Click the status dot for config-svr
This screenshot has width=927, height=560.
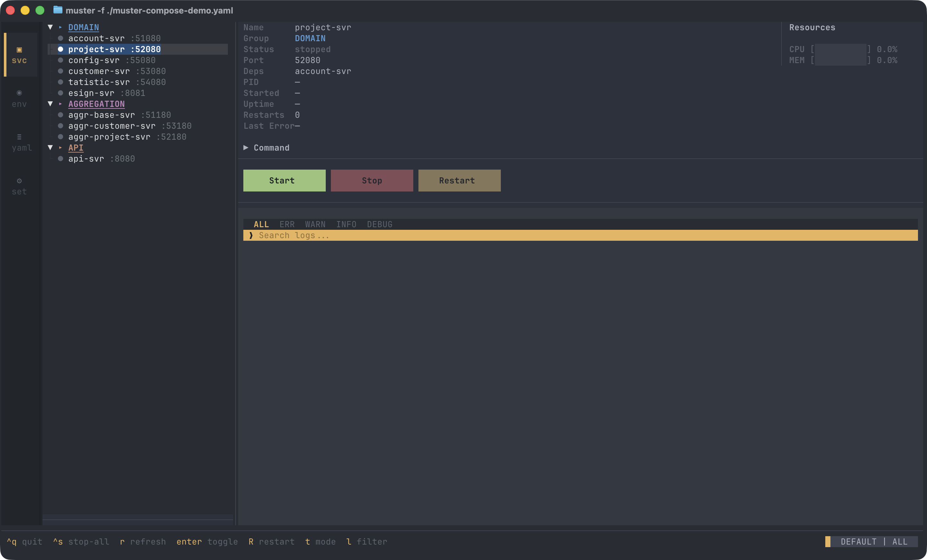(x=60, y=60)
